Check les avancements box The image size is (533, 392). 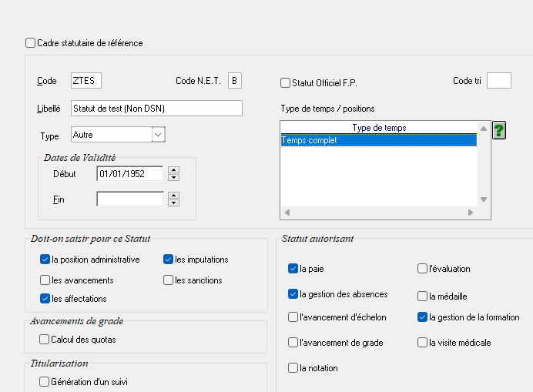tap(45, 280)
